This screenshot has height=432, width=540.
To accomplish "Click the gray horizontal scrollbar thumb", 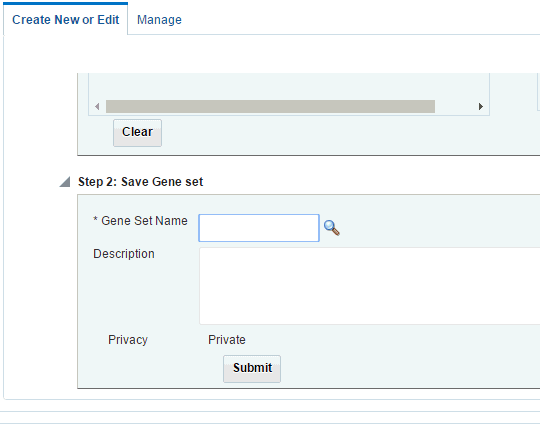I will click(270, 106).
